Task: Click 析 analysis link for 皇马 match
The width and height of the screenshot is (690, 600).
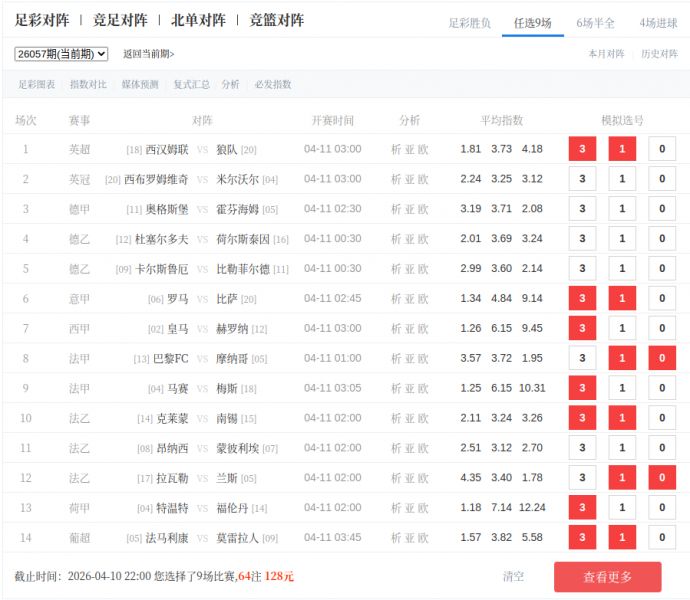Action: click(x=395, y=329)
